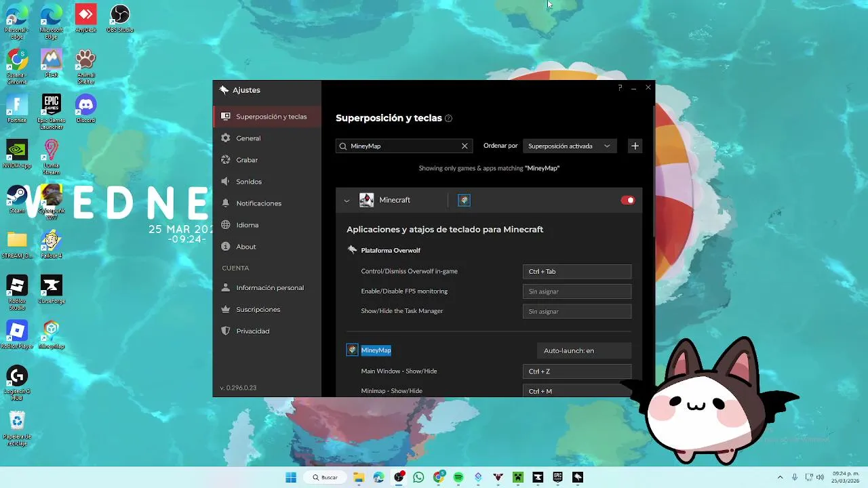
Task: Open the Animal Shelter desktop icon
Action: tap(85, 66)
